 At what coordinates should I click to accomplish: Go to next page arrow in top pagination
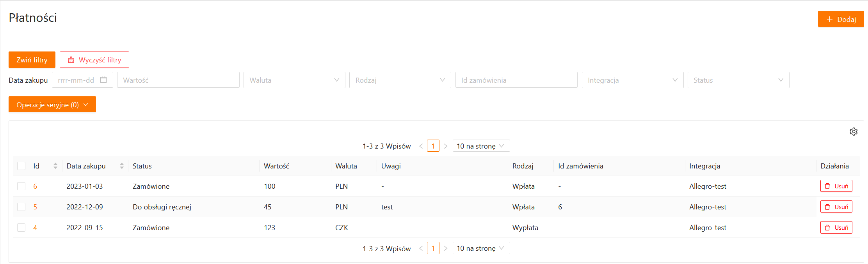[445, 146]
